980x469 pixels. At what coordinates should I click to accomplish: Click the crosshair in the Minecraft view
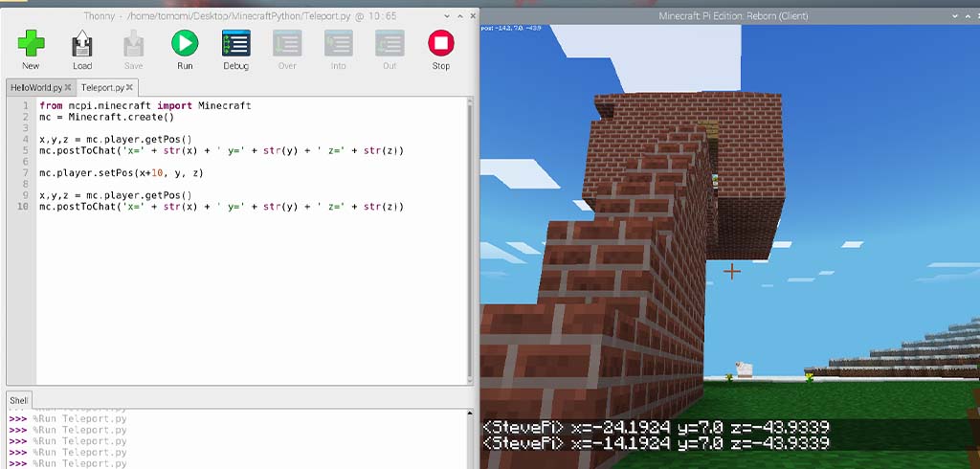(x=732, y=272)
